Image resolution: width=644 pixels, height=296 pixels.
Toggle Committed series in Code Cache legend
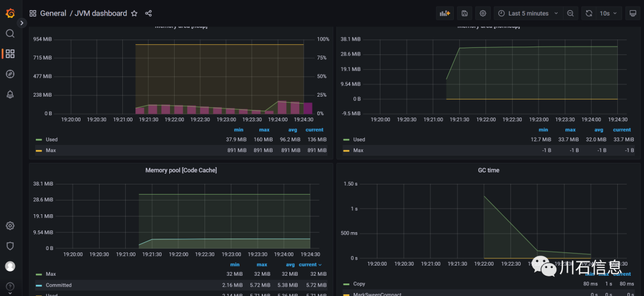[58, 285]
